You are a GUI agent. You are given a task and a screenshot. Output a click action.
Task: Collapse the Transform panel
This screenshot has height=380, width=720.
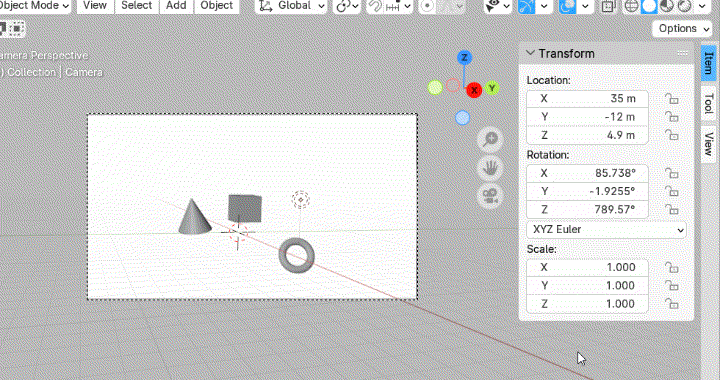(530, 53)
